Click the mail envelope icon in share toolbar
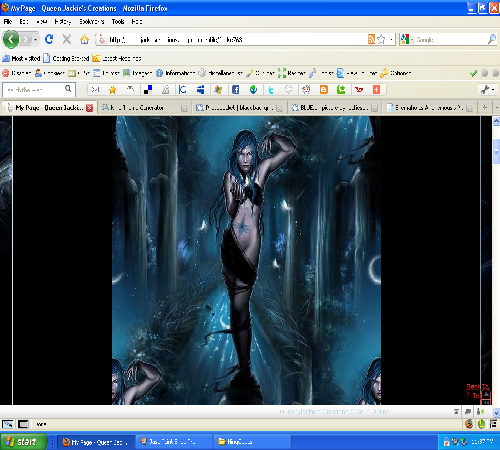 [95, 89]
